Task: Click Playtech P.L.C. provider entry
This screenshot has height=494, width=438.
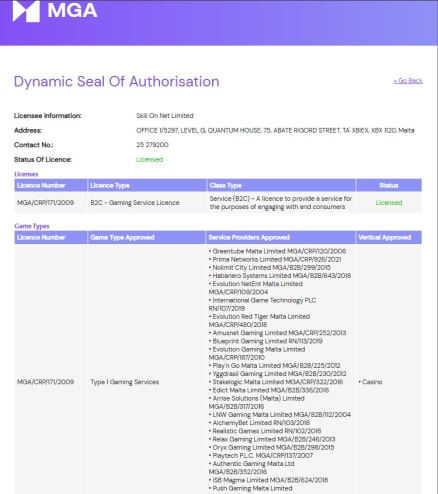Action: click(x=261, y=456)
